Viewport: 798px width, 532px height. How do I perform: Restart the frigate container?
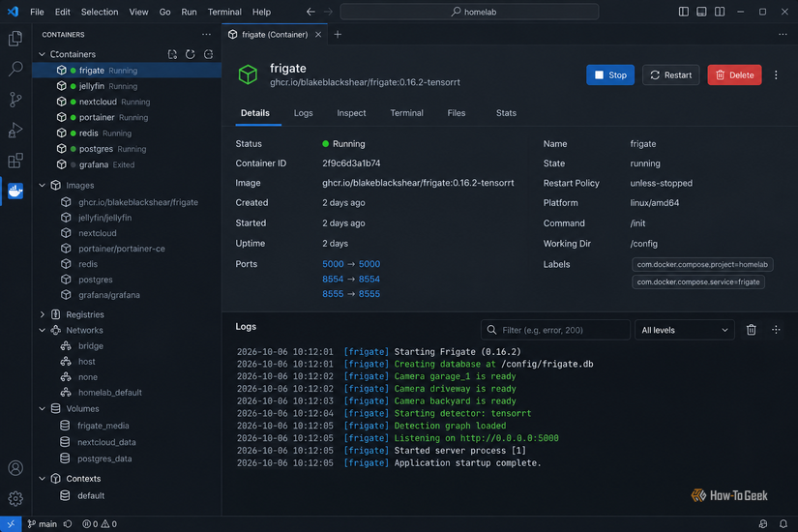670,74
